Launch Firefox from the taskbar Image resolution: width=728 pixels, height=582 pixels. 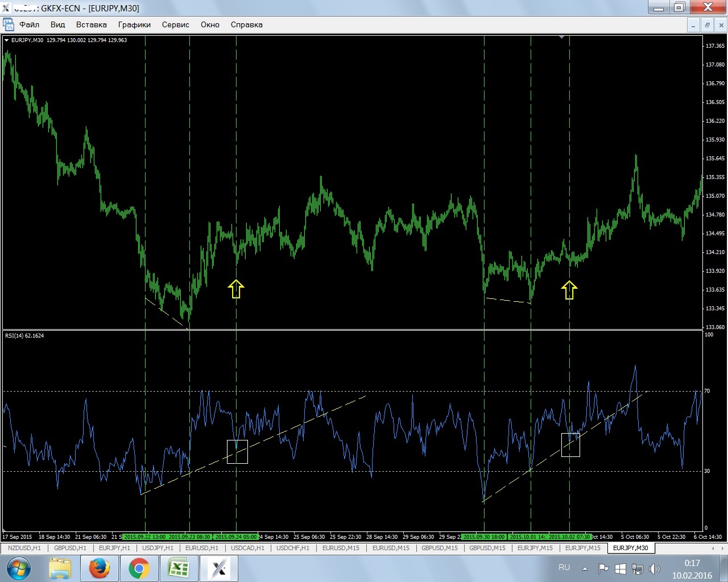(99, 568)
